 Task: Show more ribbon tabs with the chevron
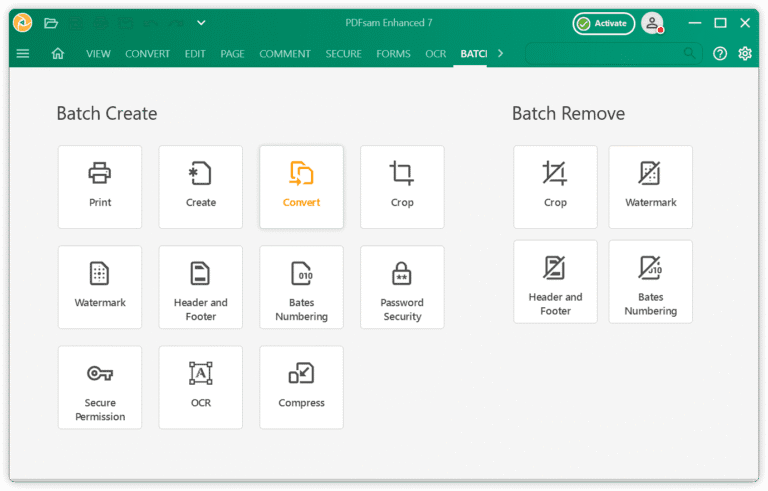point(500,53)
